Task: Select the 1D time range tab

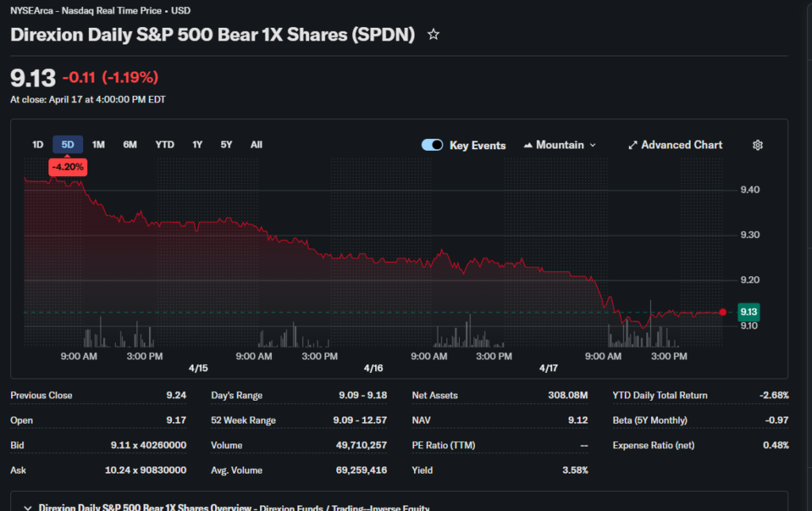Action: (37, 144)
